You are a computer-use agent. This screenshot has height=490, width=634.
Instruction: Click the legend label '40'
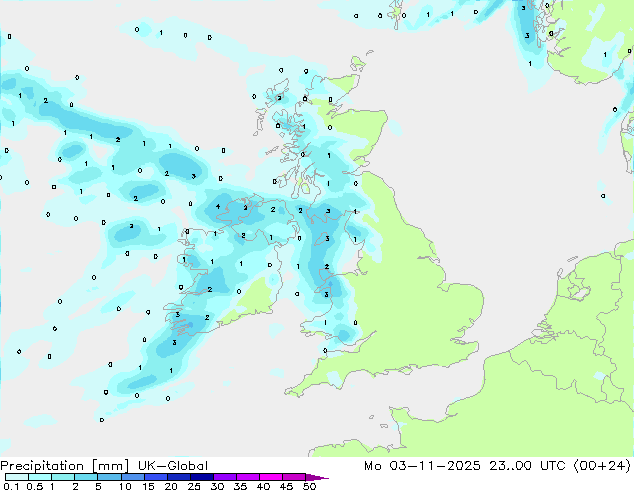[x=263, y=486]
